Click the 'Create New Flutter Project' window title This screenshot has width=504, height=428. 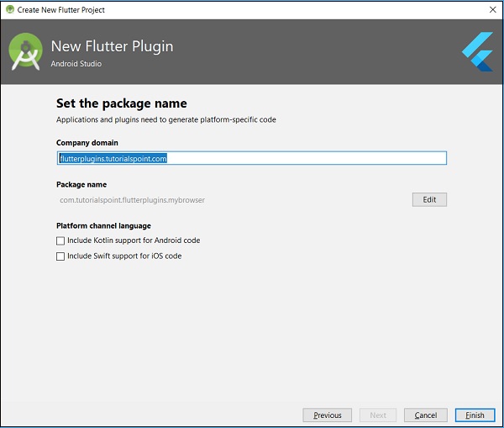pos(61,9)
